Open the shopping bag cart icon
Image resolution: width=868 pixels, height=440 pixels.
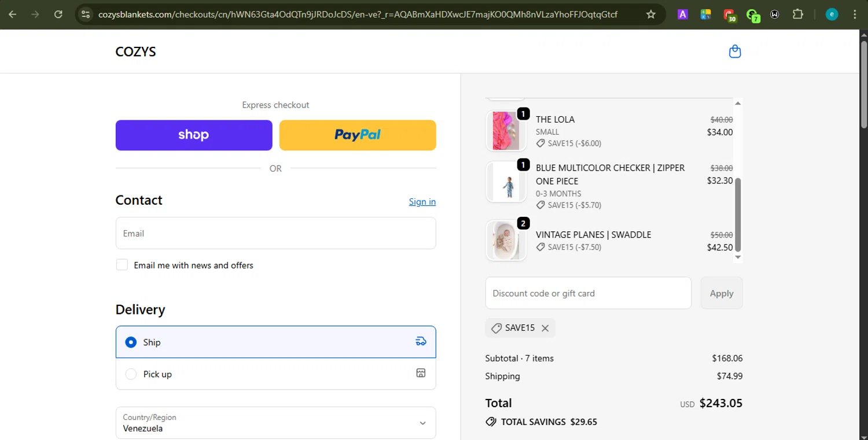pos(735,51)
